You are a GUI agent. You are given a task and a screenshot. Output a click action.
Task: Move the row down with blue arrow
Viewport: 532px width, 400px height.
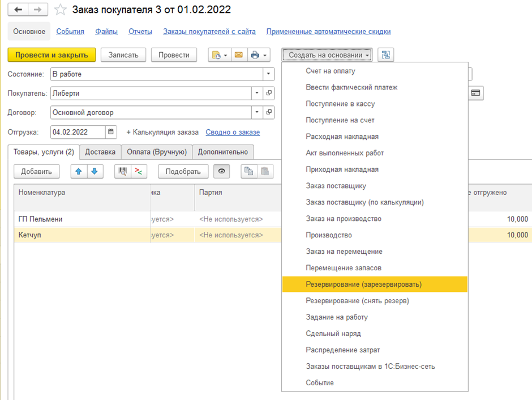coord(95,172)
